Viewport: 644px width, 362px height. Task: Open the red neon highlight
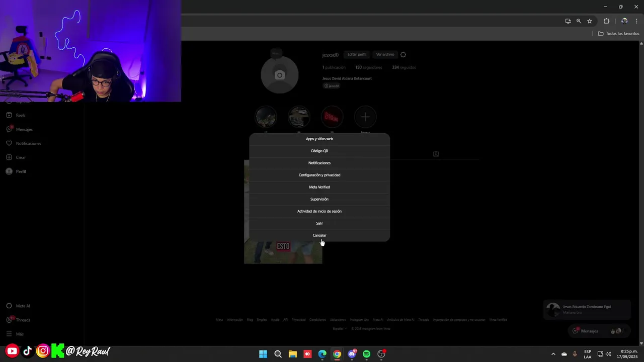point(332,117)
